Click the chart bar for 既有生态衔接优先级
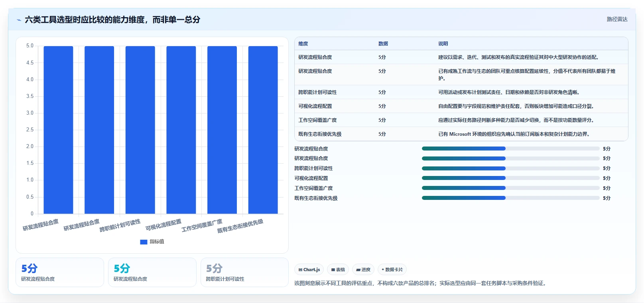The height and width of the screenshot is (303, 644). pyautogui.click(x=263, y=130)
